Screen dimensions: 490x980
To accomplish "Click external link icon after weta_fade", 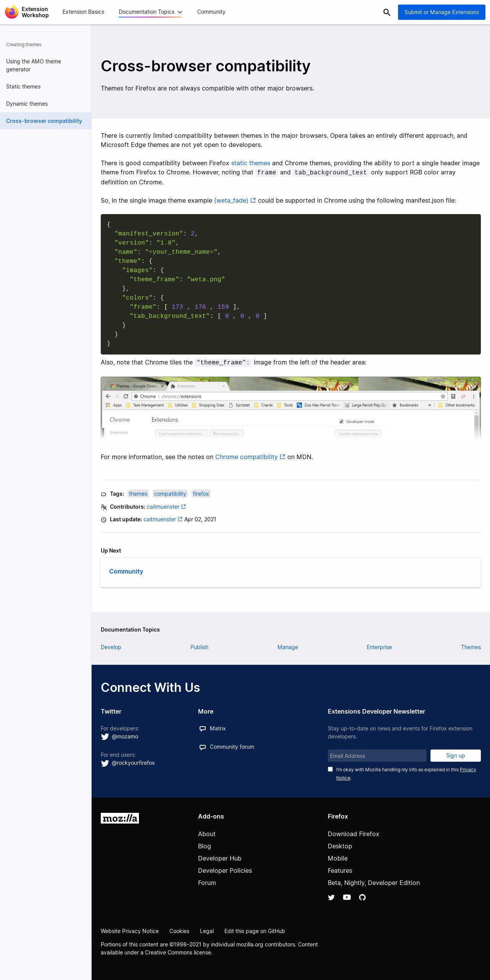I will pos(253,200).
